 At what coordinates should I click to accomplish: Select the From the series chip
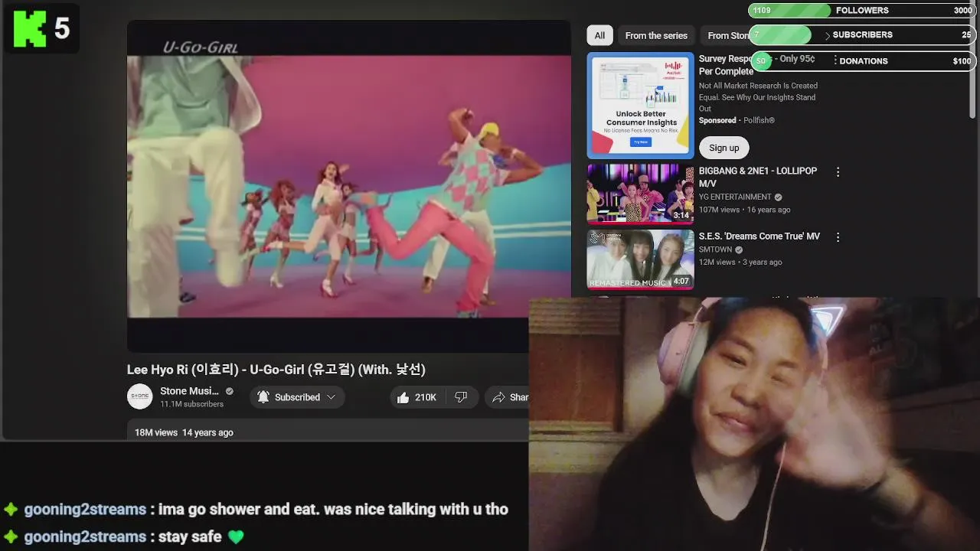click(656, 35)
